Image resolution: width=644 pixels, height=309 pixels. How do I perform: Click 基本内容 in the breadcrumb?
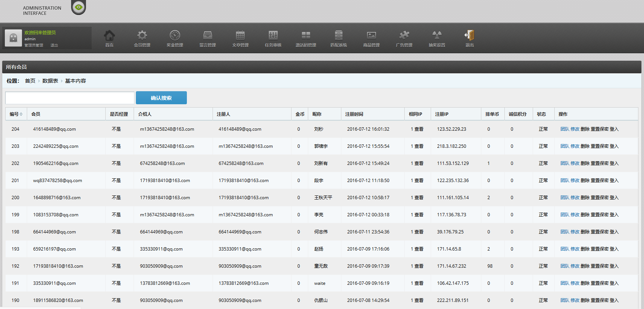76,81
